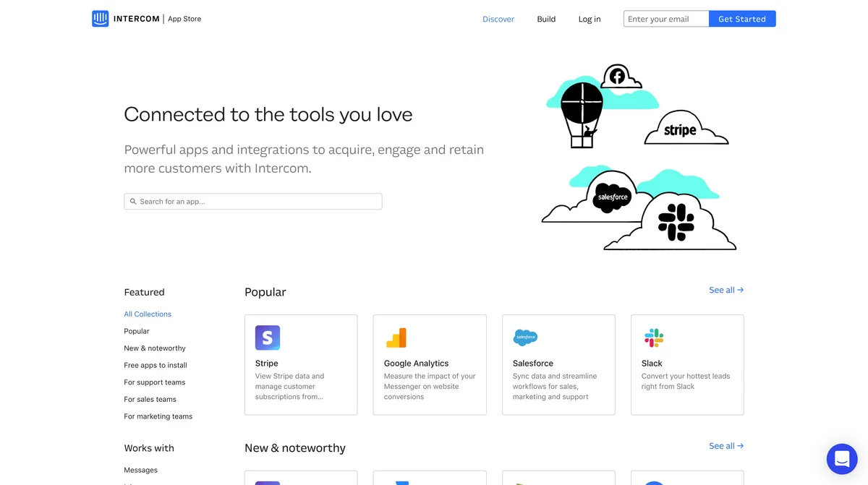Open the Discover menu item
Image resolution: width=868 pixels, height=485 pixels.
tap(498, 19)
